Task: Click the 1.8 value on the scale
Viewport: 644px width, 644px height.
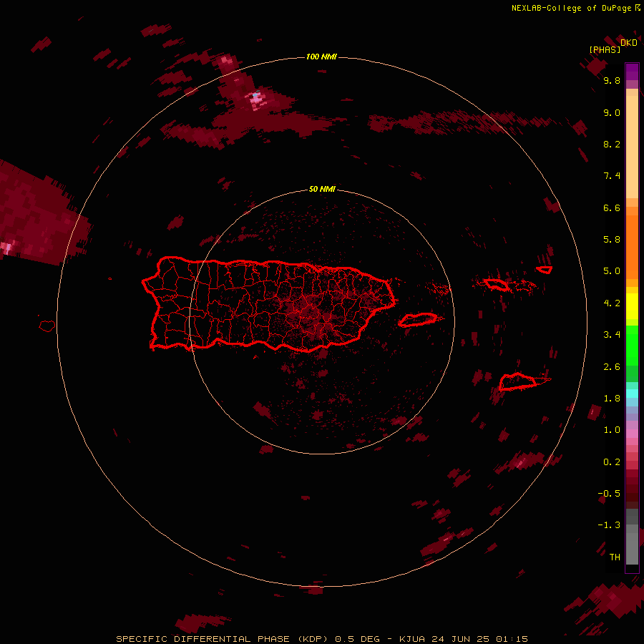Action: coord(612,399)
